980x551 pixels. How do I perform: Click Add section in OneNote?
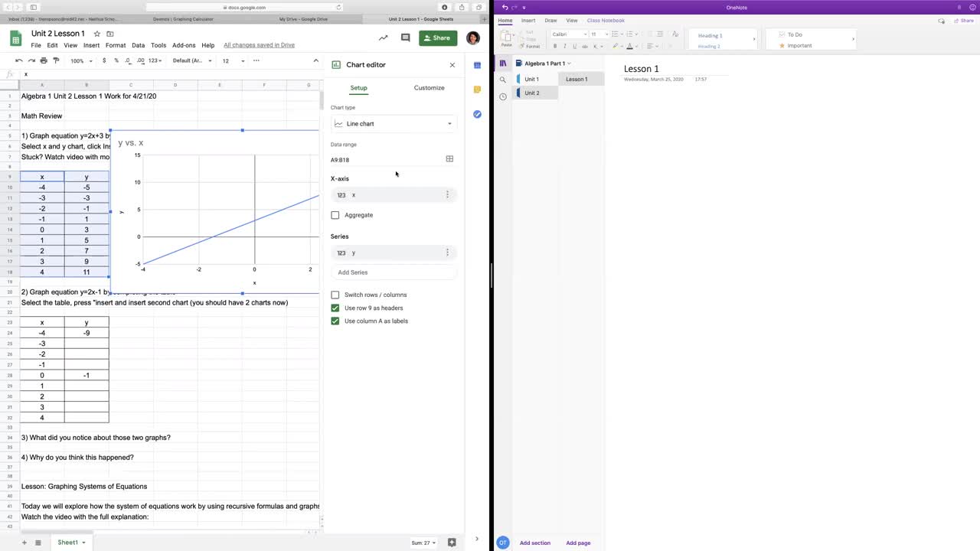coord(535,543)
